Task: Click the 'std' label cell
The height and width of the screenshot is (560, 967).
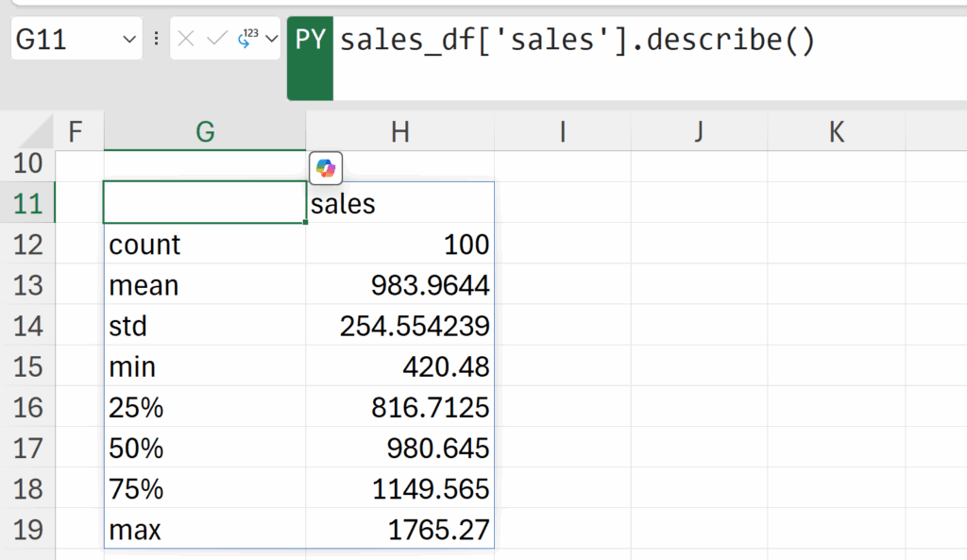Action: point(205,326)
